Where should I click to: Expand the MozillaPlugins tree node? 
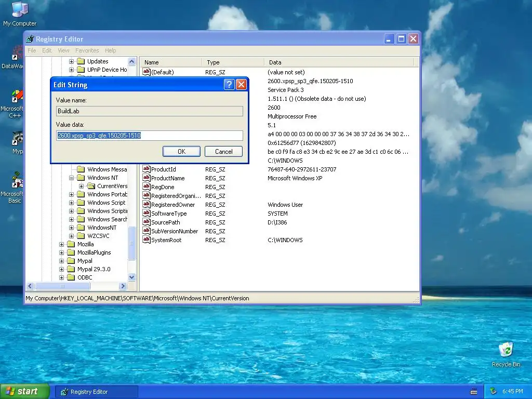point(61,252)
